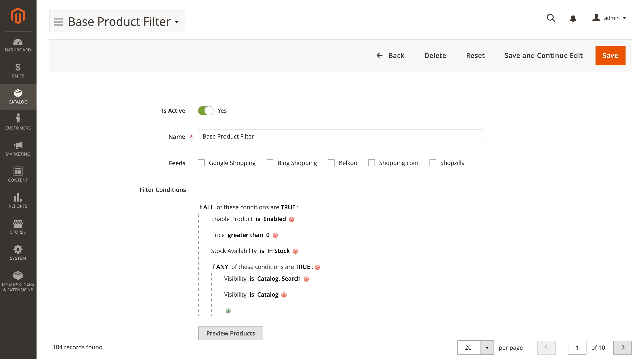This screenshot has height=359, width=644.
Task: Remove the Enable Product condition
Action: point(292,219)
